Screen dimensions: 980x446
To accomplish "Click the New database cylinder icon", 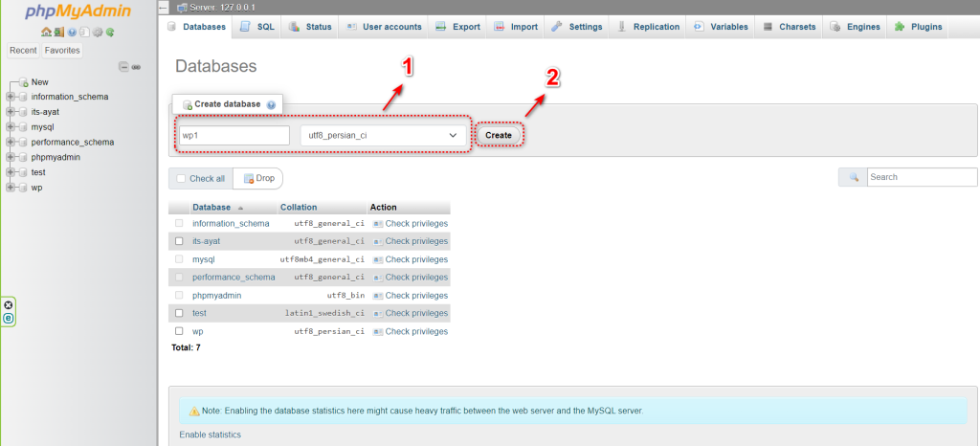I will point(23,81).
